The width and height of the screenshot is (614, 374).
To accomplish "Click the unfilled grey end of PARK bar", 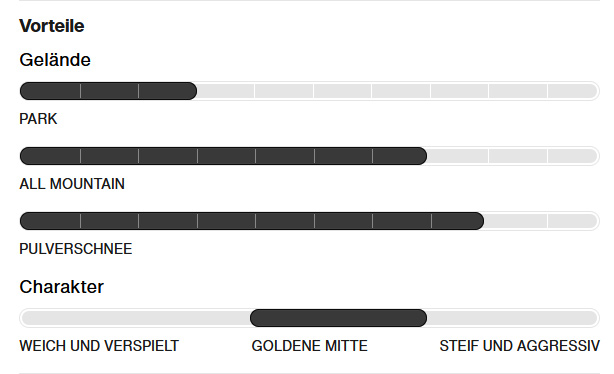I will pos(397,91).
